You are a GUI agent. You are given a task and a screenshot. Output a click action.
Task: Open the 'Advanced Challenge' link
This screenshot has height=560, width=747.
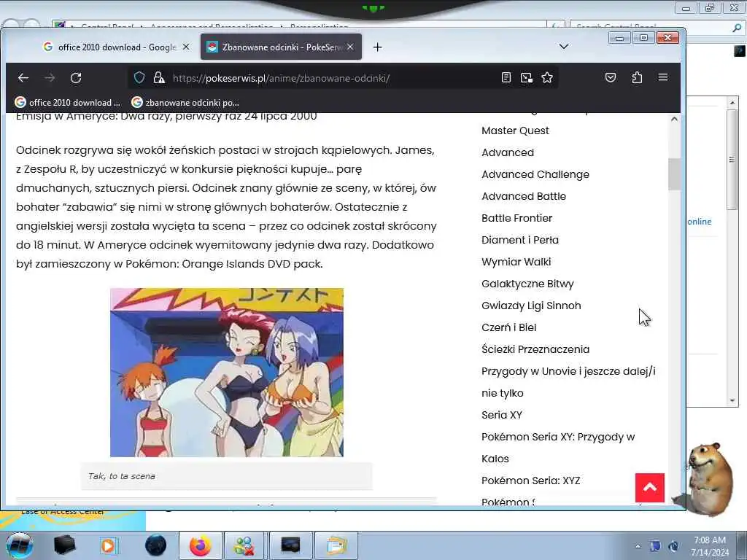click(x=535, y=174)
